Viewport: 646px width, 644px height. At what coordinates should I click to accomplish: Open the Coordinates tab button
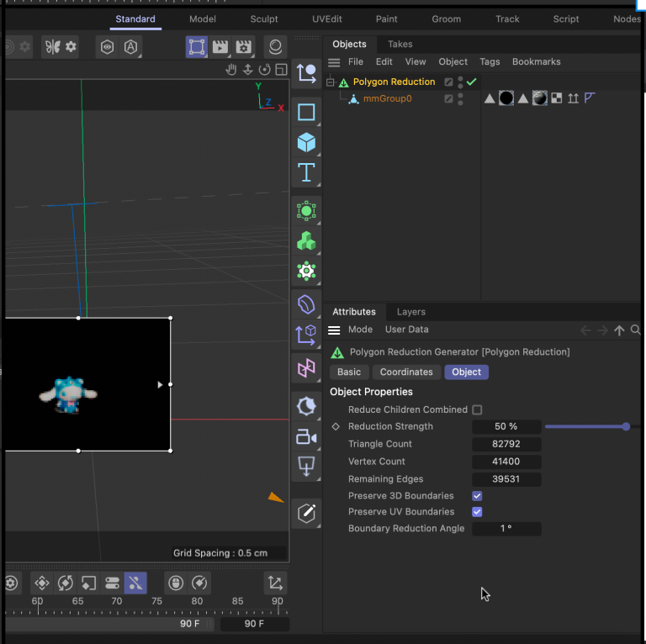406,372
